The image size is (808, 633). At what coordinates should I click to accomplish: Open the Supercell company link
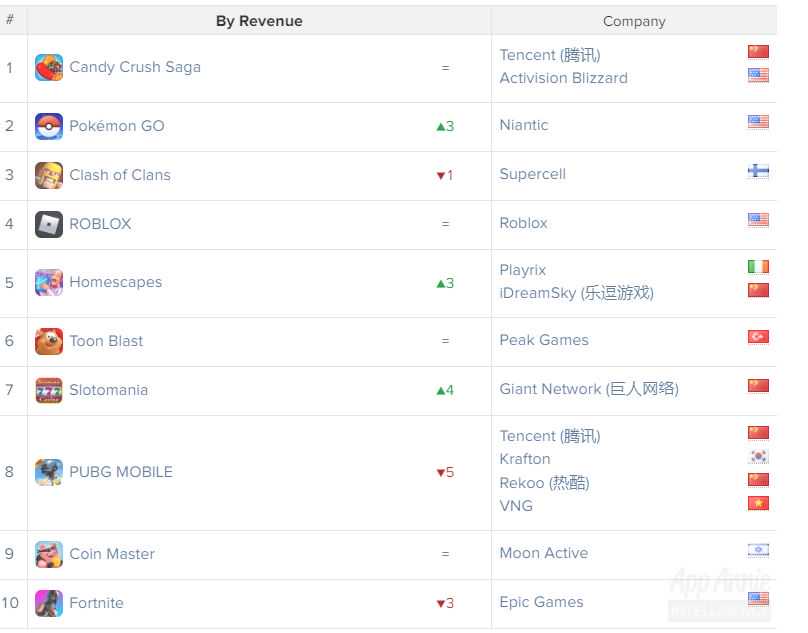(533, 174)
